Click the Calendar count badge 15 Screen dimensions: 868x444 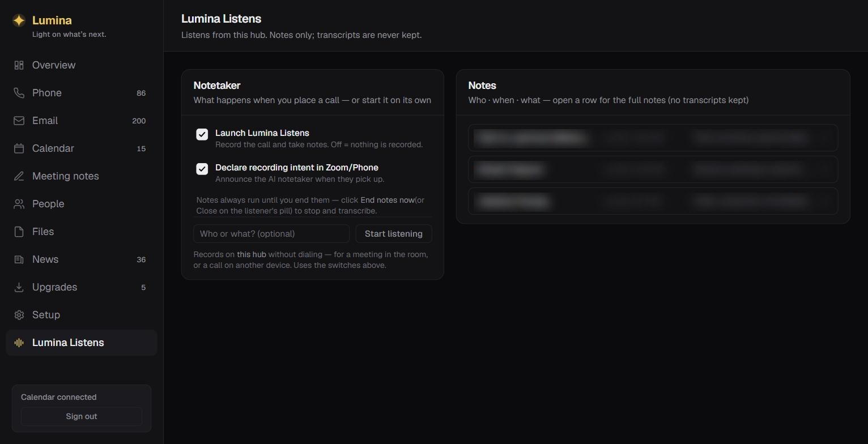[x=141, y=148]
